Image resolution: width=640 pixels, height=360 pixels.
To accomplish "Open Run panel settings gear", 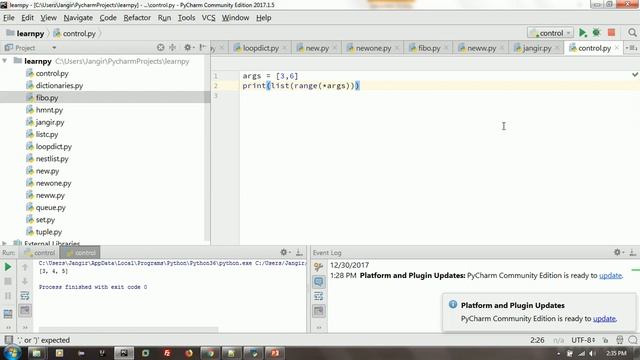I will click(284, 253).
